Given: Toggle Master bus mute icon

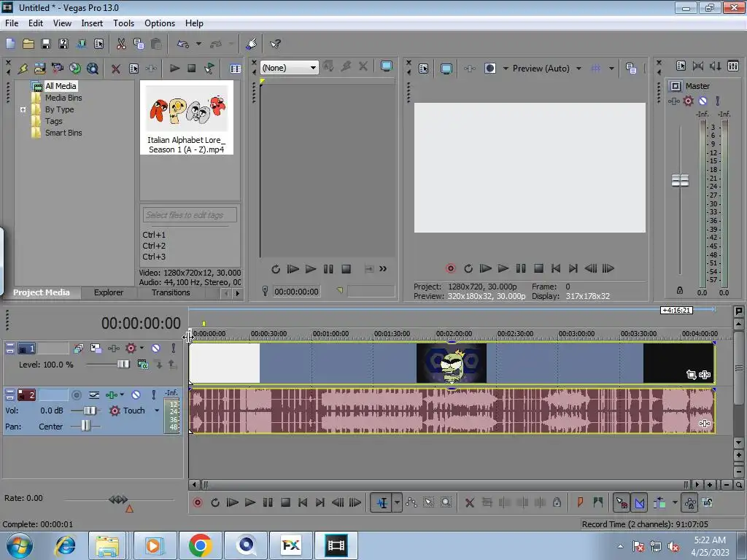Looking at the screenshot, I should (703, 101).
